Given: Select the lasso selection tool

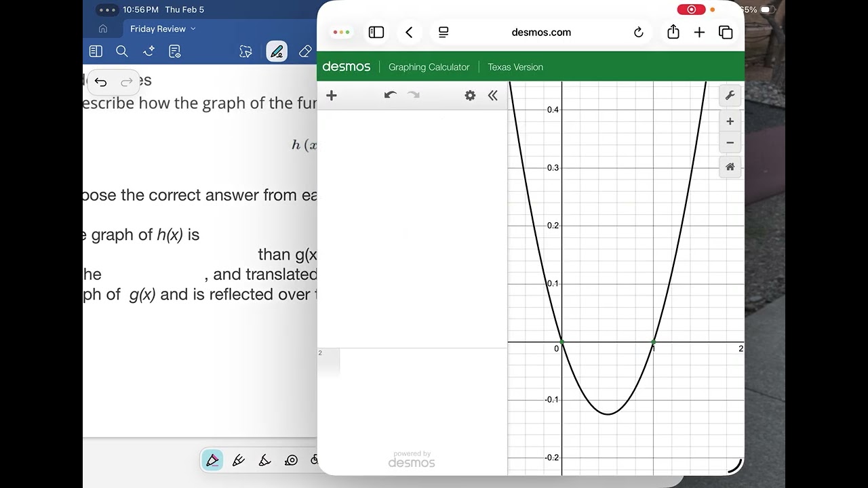Looking at the screenshot, I should pos(245,52).
